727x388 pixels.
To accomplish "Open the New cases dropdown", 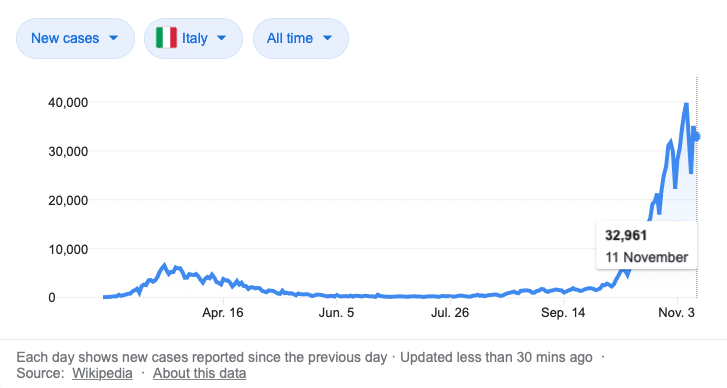I will 75,38.
